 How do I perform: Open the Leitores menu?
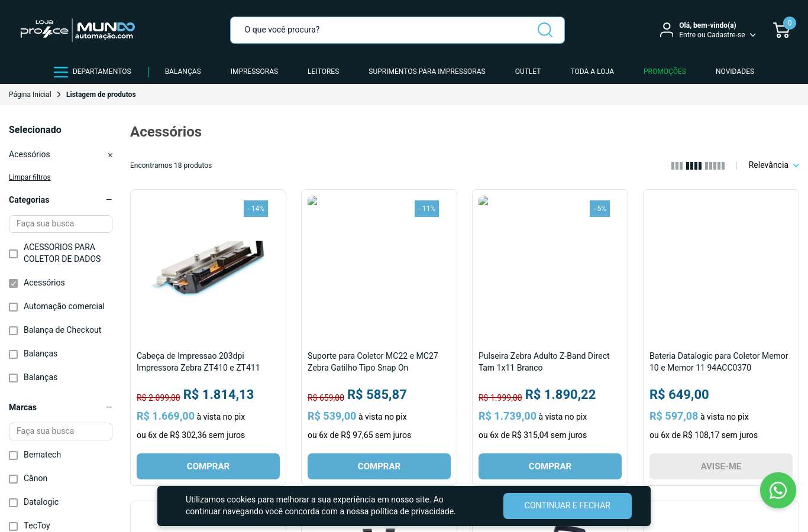coord(323,72)
